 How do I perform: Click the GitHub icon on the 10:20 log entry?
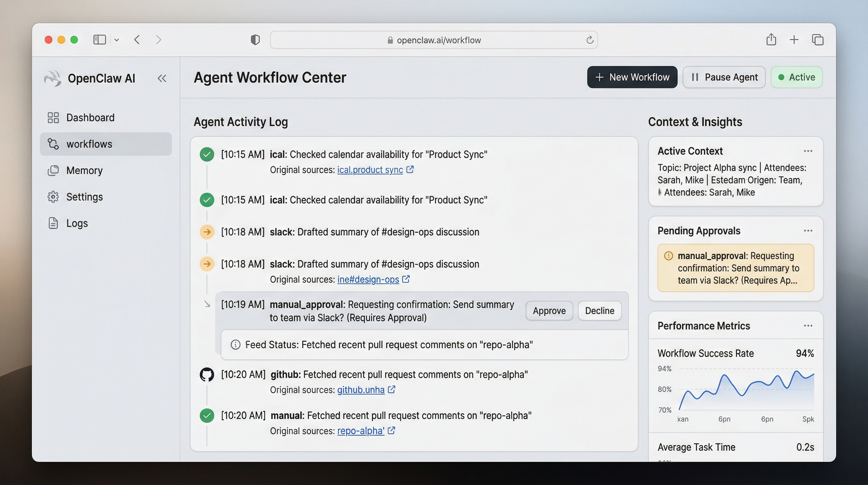(x=207, y=374)
